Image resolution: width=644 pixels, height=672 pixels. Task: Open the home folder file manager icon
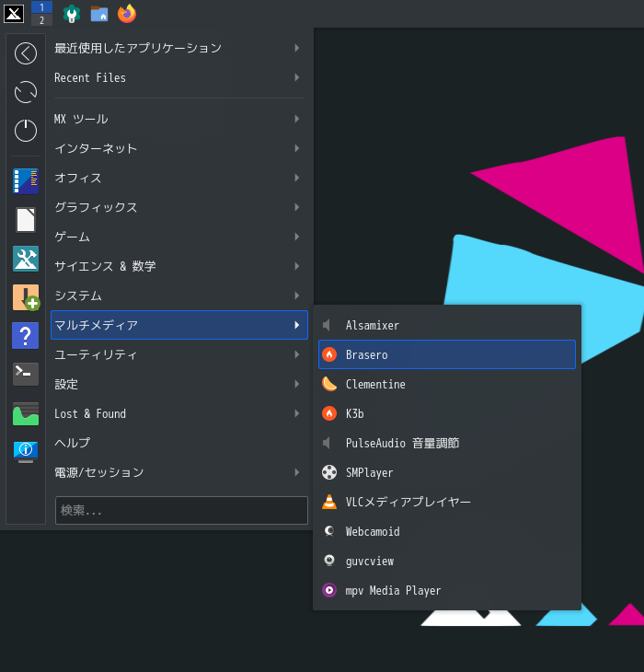(x=99, y=14)
